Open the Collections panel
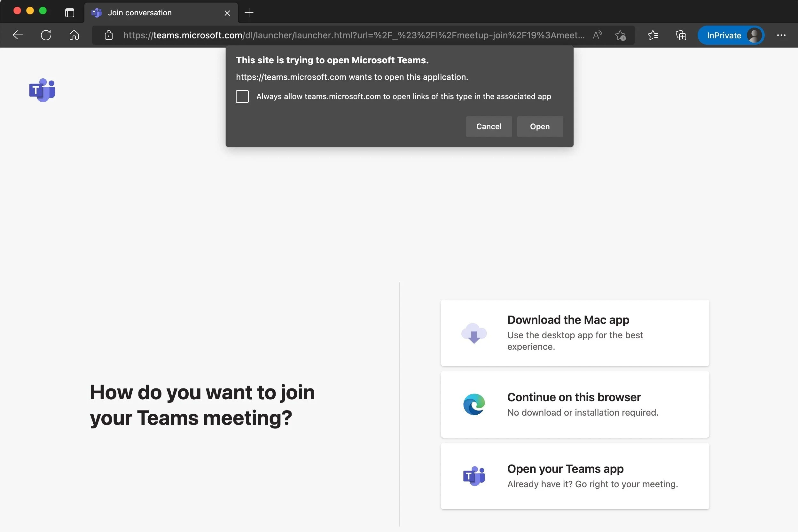This screenshot has width=798, height=532. point(680,35)
